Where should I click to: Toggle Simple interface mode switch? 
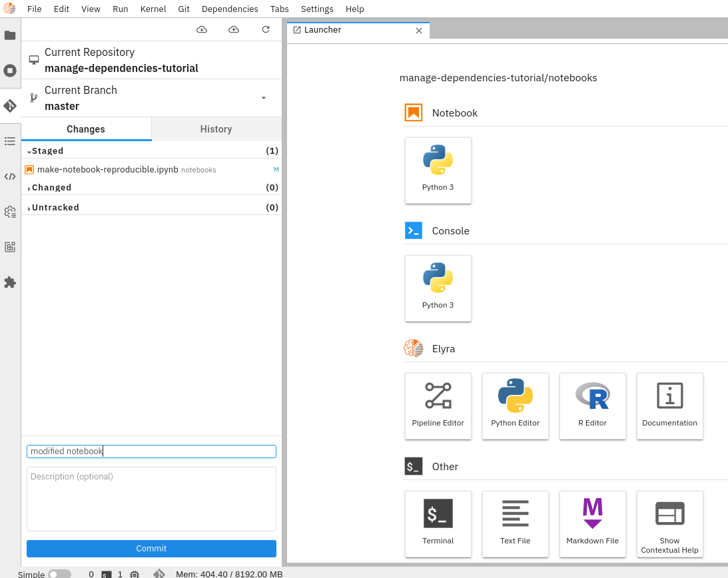tap(59, 574)
